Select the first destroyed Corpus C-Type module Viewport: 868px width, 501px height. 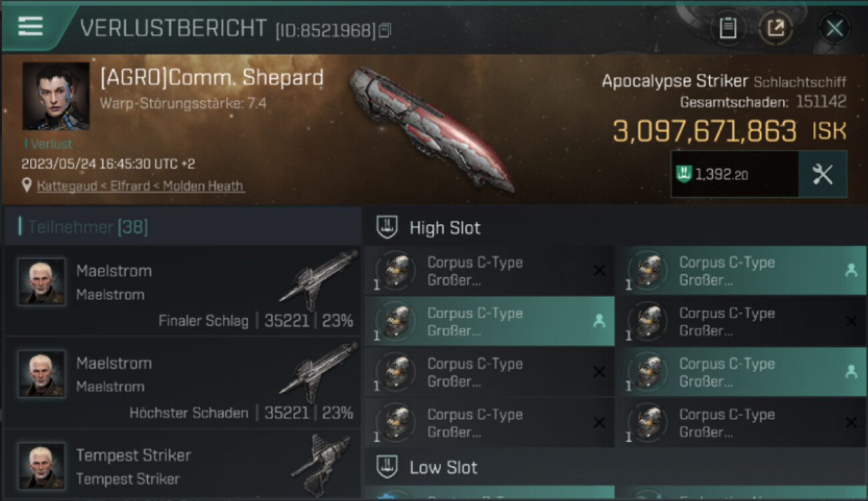(489, 271)
